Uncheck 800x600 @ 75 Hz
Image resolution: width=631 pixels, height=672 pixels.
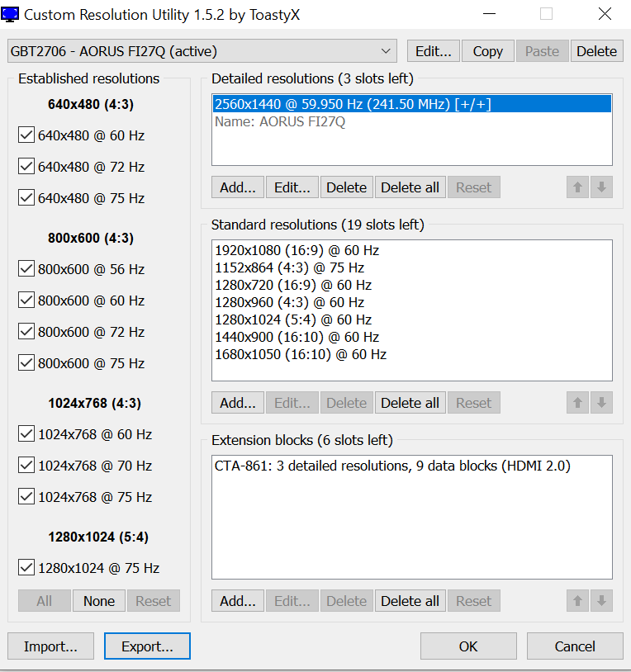(26, 362)
